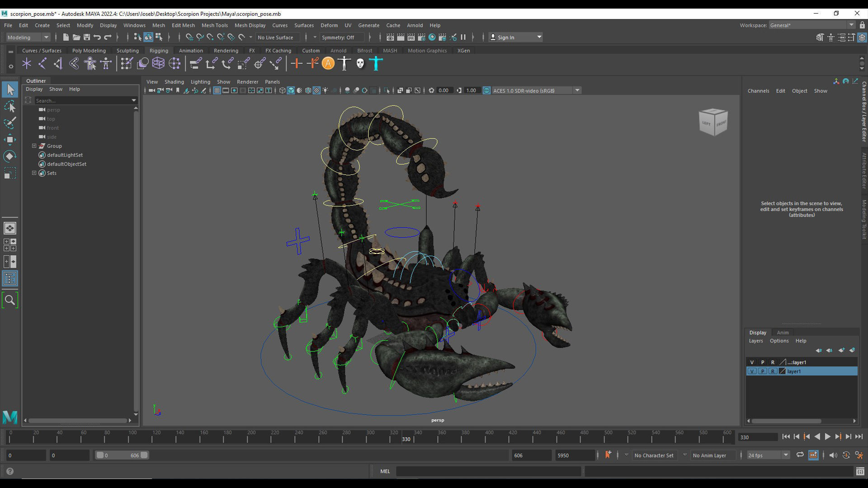Switch to the Rigging shelf tab
Image resolution: width=868 pixels, height=488 pixels.
tap(159, 50)
